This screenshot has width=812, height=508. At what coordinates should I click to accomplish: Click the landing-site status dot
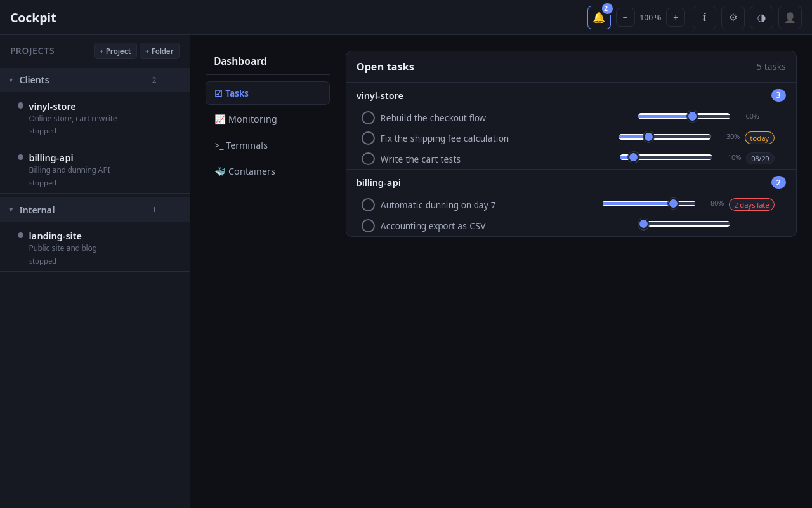(x=20, y=235)
